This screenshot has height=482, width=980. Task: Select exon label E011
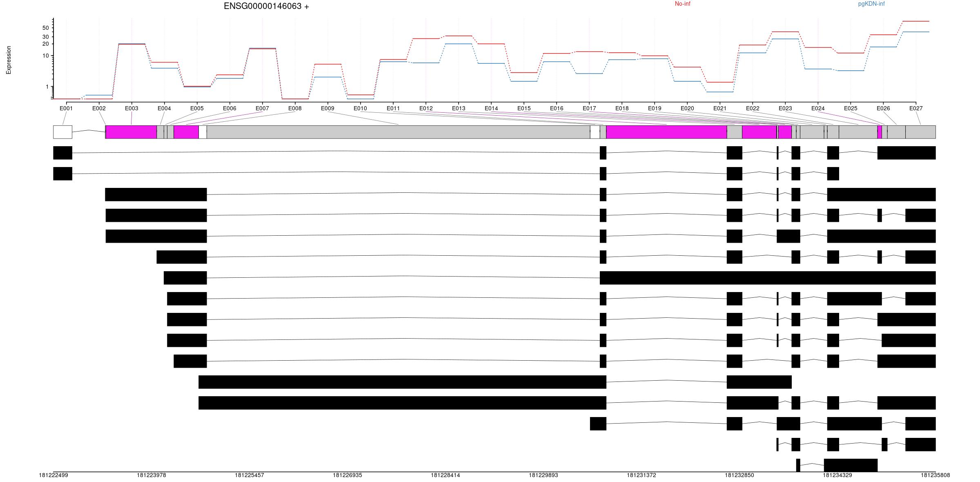(x=393, y=108)
